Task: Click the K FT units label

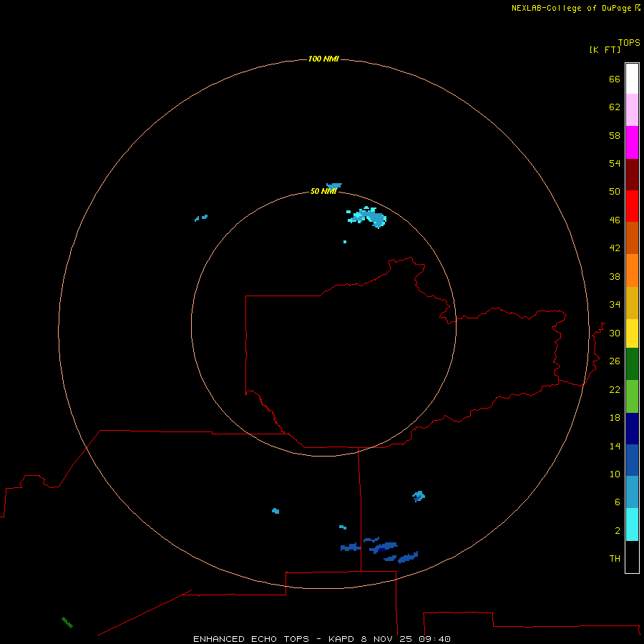Action: [605, 49]
